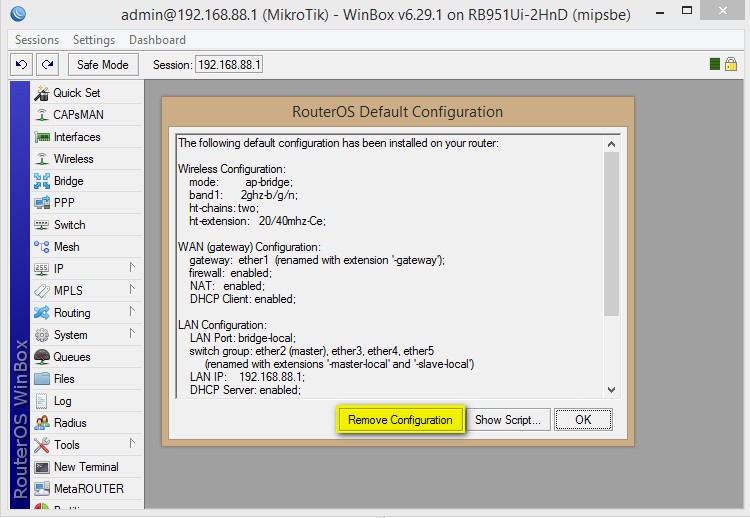750x518 pixels.
Task: Click the Session address field
Action: point(229,64)
